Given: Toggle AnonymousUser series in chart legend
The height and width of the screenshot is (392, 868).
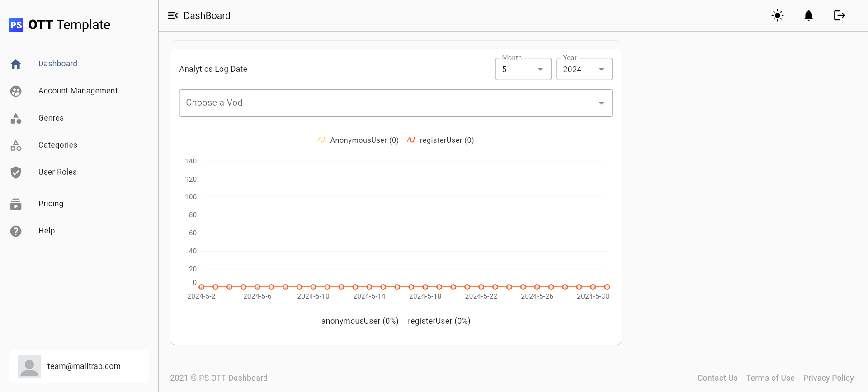Looking at the screenshot, I should pos(358,140).
